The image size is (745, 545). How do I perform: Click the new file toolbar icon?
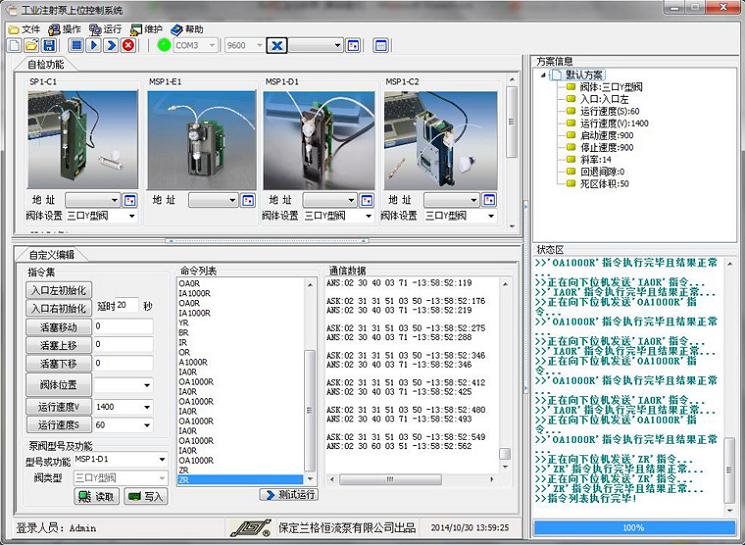(14, 46)
